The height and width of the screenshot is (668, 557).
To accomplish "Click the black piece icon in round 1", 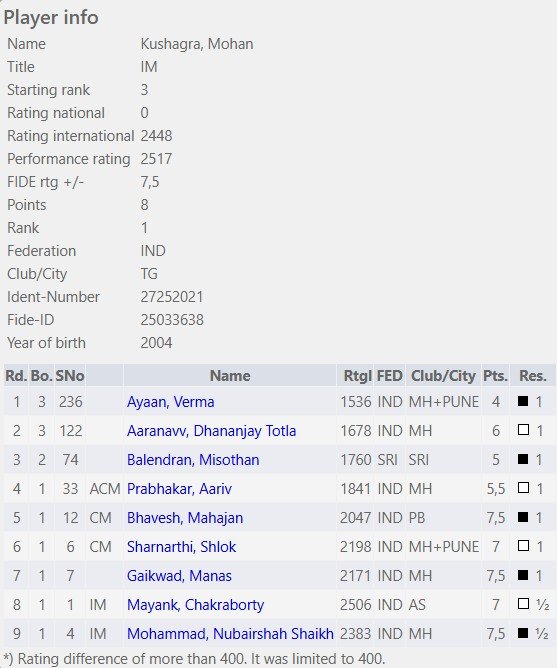I will pos(523,401).
